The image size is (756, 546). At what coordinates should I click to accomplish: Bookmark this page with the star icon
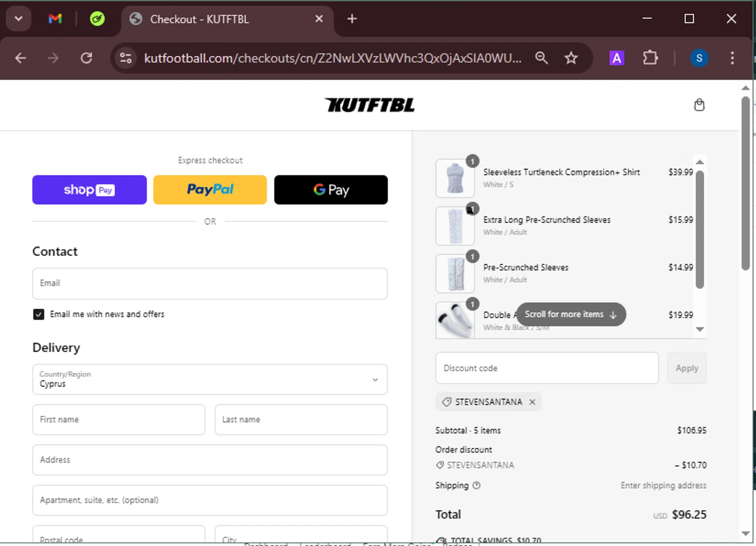click(571, 58)
